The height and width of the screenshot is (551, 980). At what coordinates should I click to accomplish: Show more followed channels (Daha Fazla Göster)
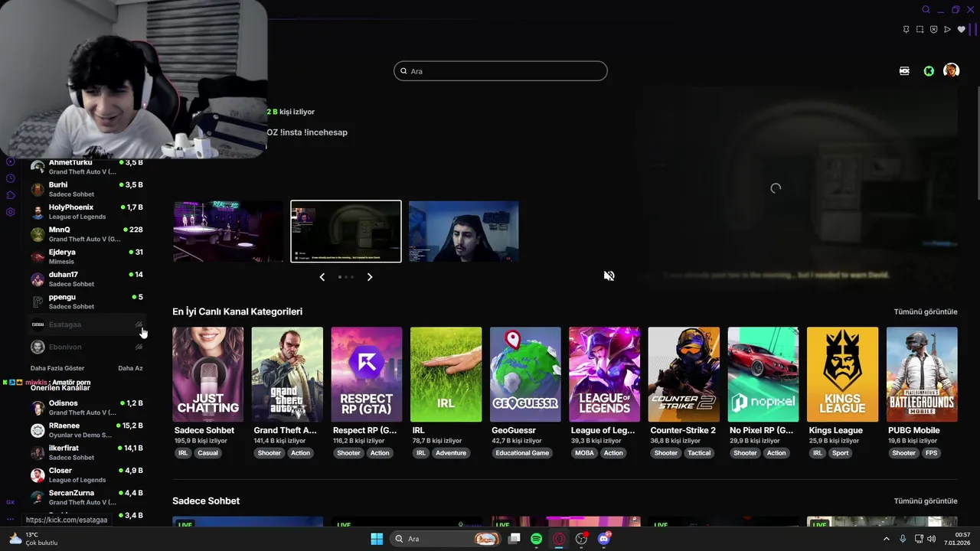click(x=57, y=368)
